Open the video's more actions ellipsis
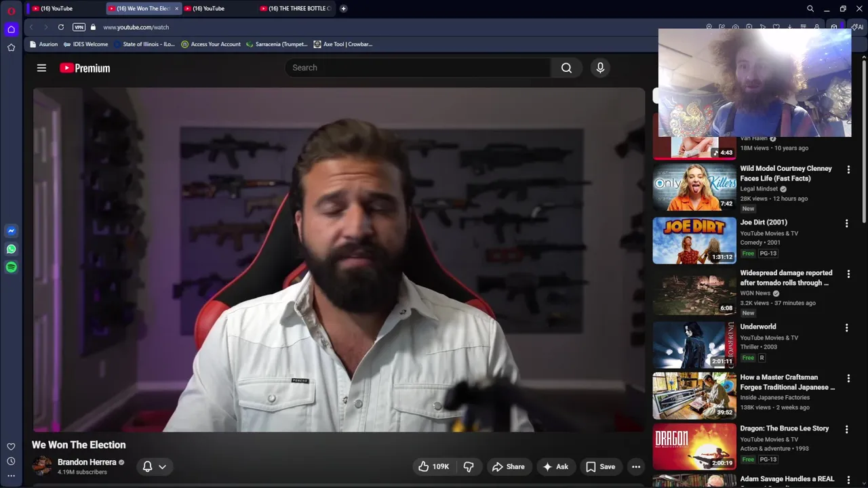 [636, 466]
